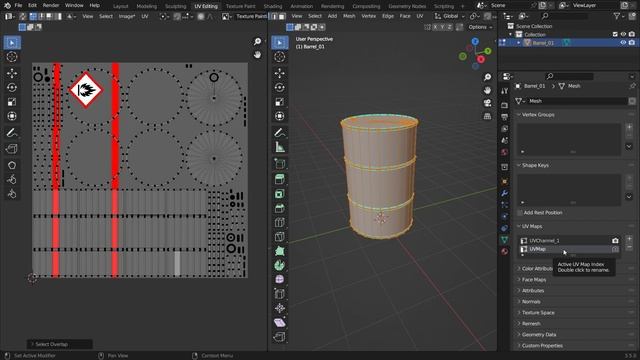
Task: Select the Shear tool in viewport toolbar
Action: click(x=280, y=322)
